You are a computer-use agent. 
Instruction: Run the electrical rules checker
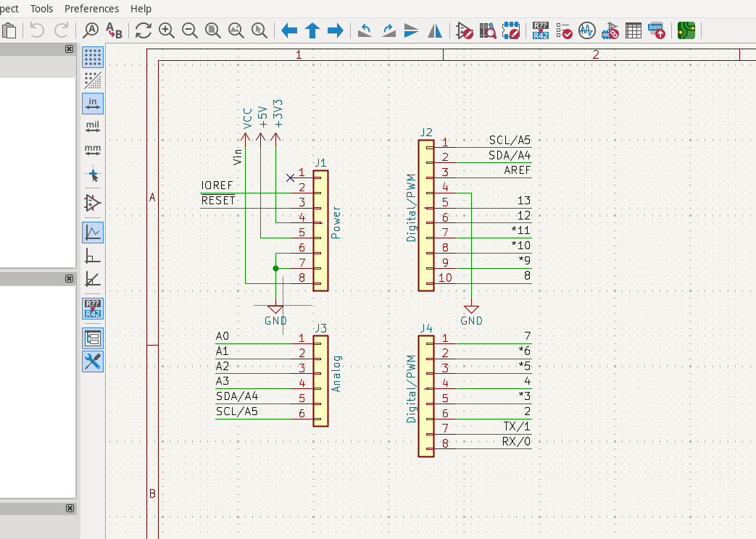564,30
